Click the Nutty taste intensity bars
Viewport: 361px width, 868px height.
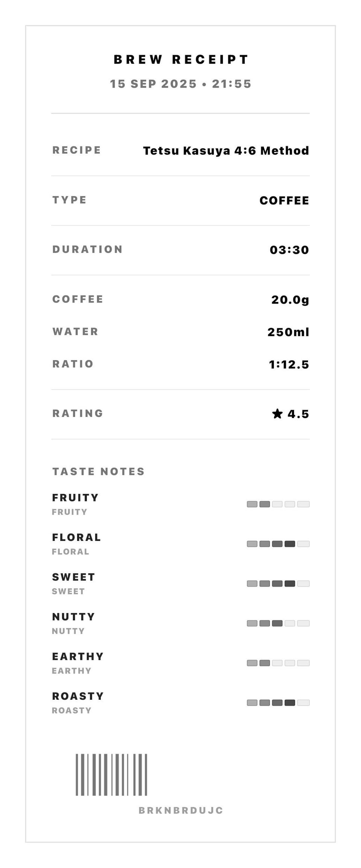pos(278,623)
